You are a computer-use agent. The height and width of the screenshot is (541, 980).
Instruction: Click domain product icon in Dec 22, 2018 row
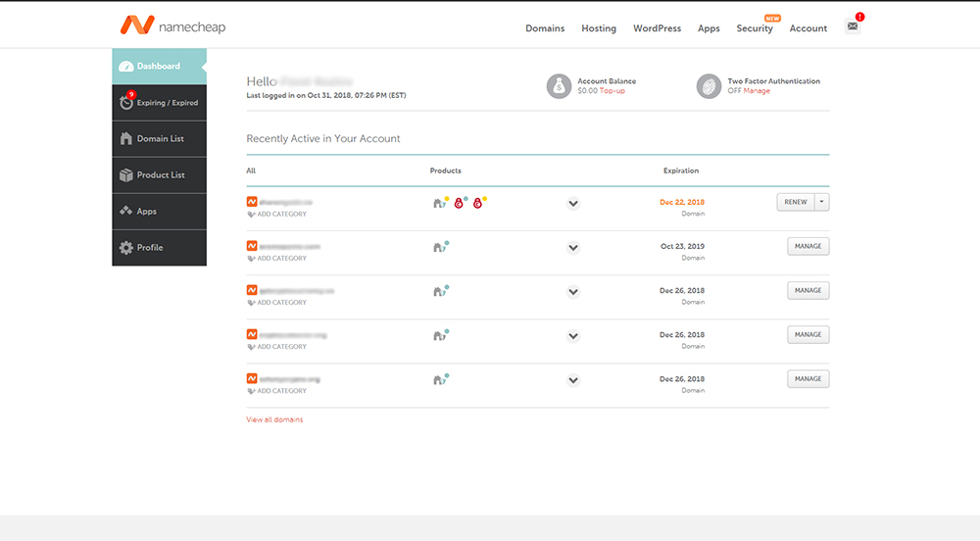439,203
